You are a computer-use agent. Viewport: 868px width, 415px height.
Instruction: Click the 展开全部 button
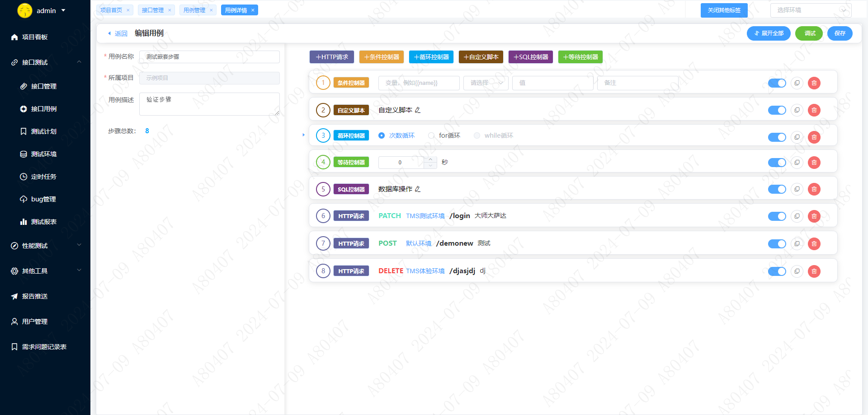tap(769, 33)
